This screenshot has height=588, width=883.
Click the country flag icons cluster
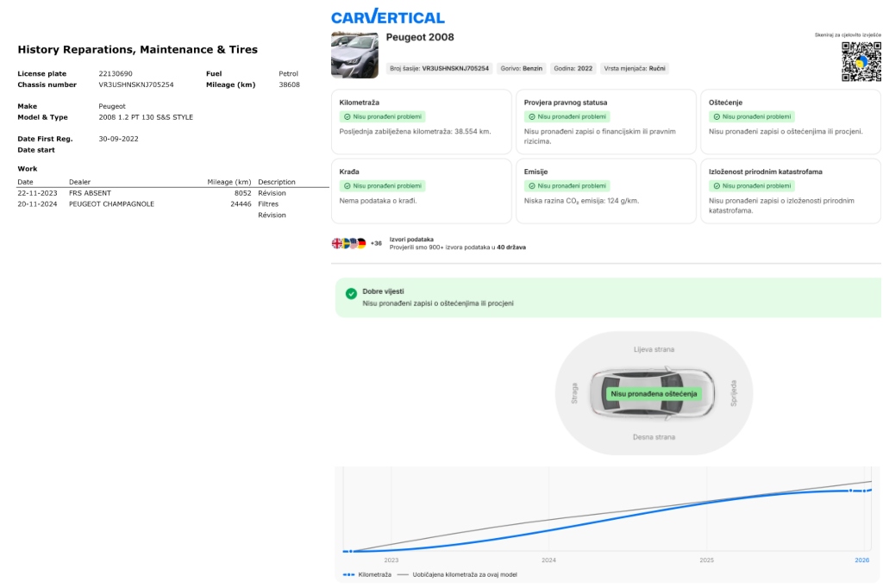pyautogui.click(x=349, y=243)
